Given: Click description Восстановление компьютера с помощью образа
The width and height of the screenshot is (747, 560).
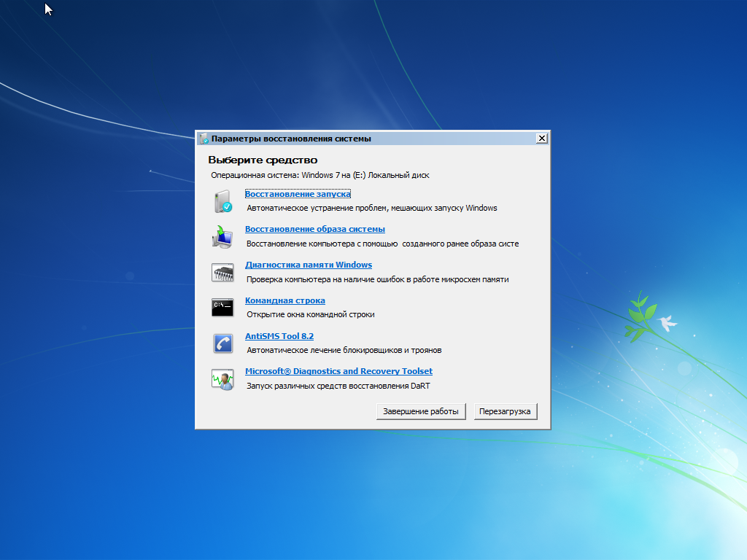Looking at the screenshot, I should (382, 244).
